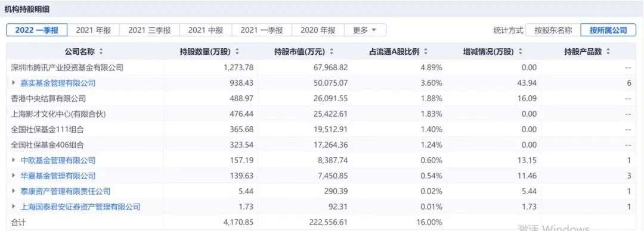Open 嘉实基金管理有限公司 company link

pyautogui.click(x=58, y=83)
